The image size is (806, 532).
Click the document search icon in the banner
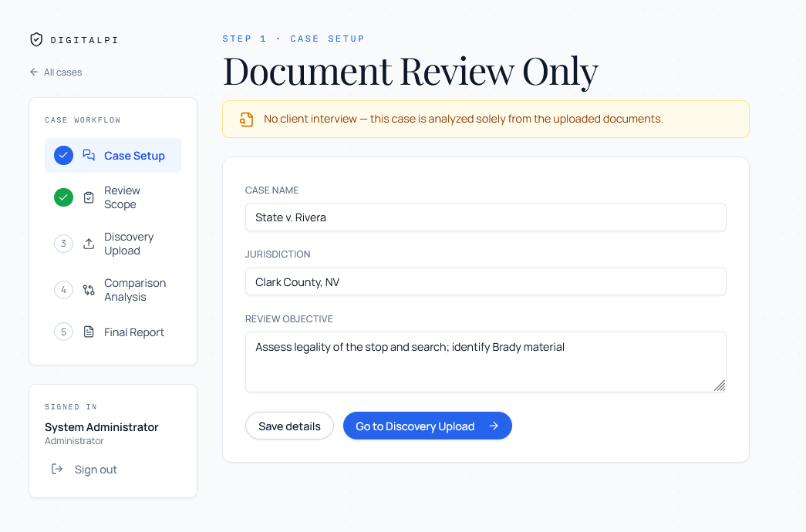(x=247, y=120)
